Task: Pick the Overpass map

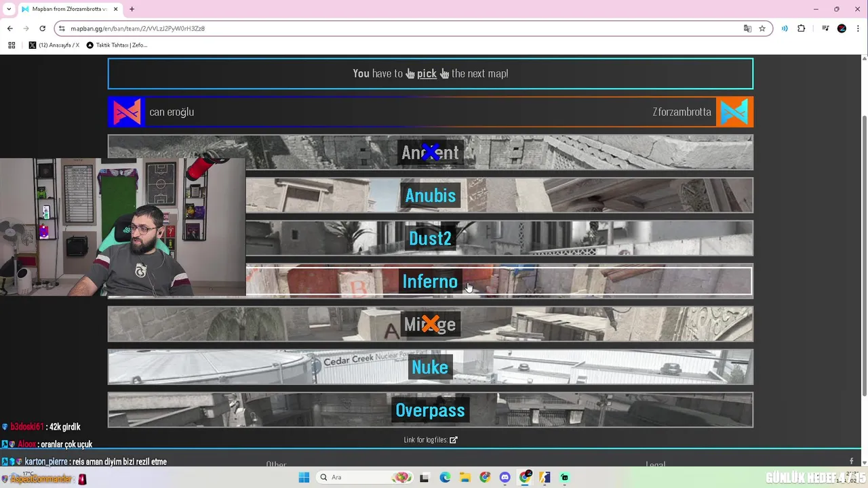Action: tap(430, 410)
